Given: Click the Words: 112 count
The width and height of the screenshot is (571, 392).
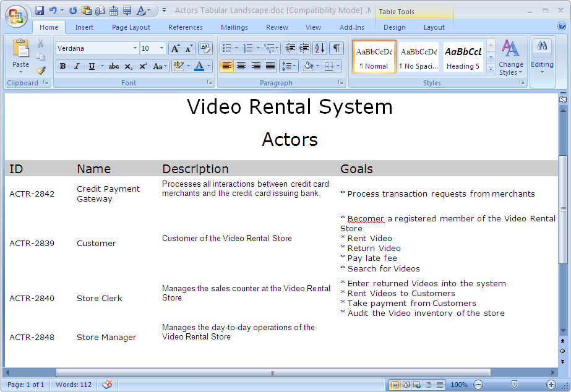Looking at the screenshot, I should coord(74,385).
